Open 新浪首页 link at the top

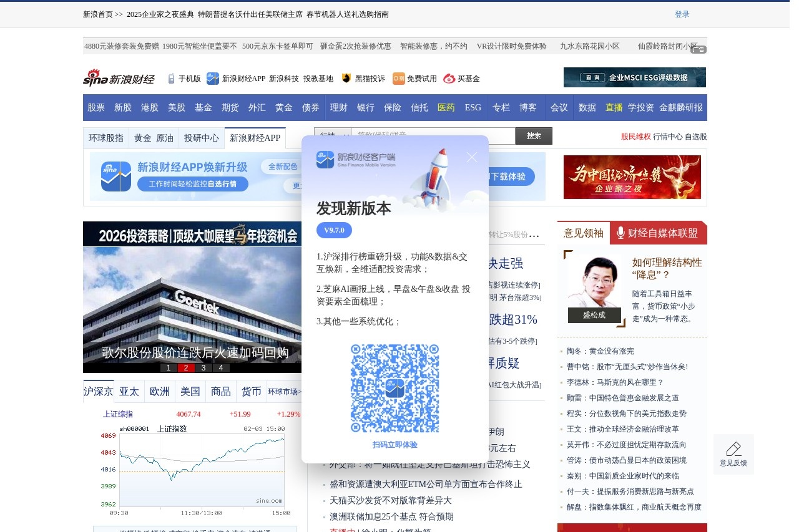coord(98,14)
